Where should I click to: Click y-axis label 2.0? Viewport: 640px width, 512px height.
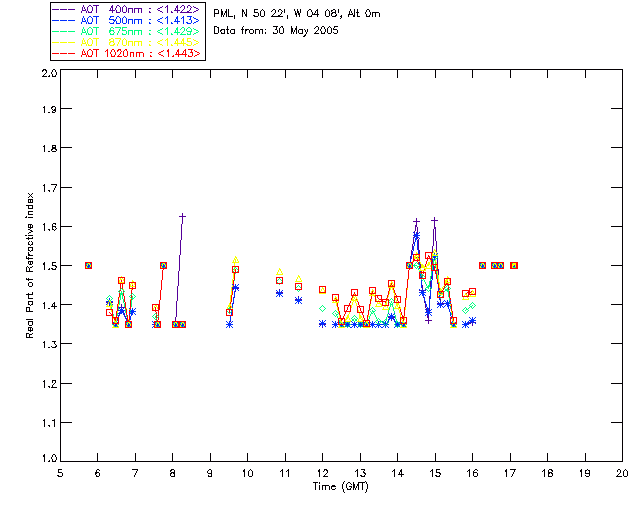click(x=49, y=73)
